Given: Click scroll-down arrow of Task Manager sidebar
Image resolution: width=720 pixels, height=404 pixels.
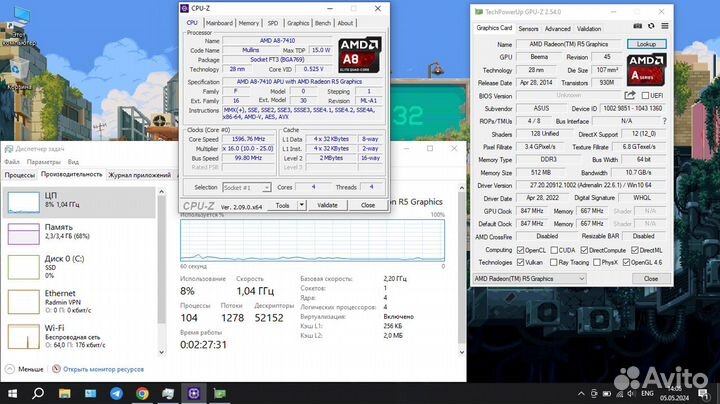Looking at the screenshot, I should 161,352.
